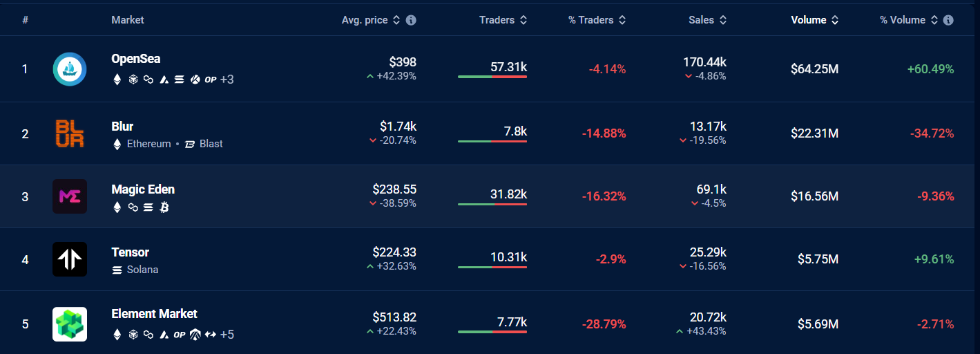The height and width of the screenshot is (354, 980).
Task: Click Bitcoin chain icon under Magic Eden
Action: coord(164,207)
